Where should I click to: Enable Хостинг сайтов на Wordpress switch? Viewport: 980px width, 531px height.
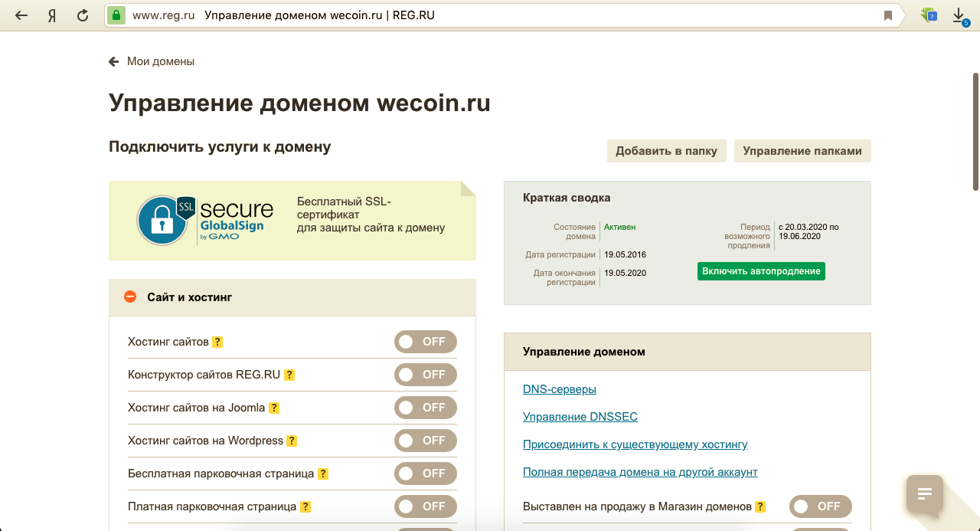click(x=426, y=441)
